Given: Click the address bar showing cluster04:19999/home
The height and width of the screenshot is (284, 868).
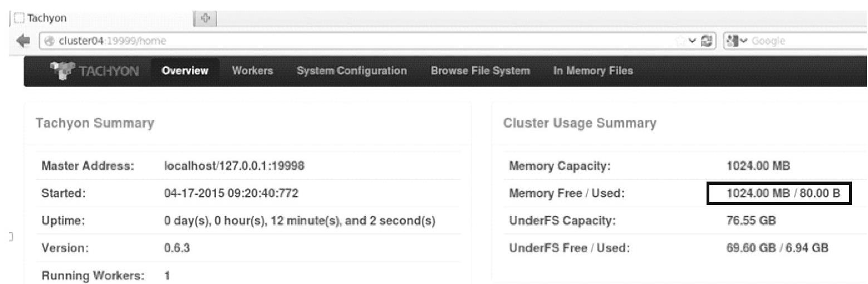Looking at the screenshot, I should pos(334,41).
